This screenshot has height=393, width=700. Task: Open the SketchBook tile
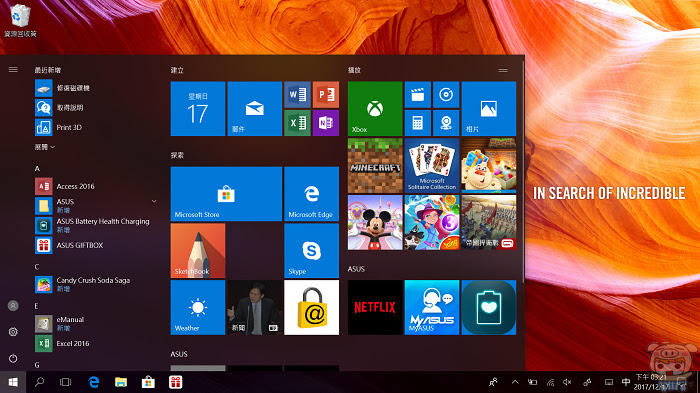(198, 251)
